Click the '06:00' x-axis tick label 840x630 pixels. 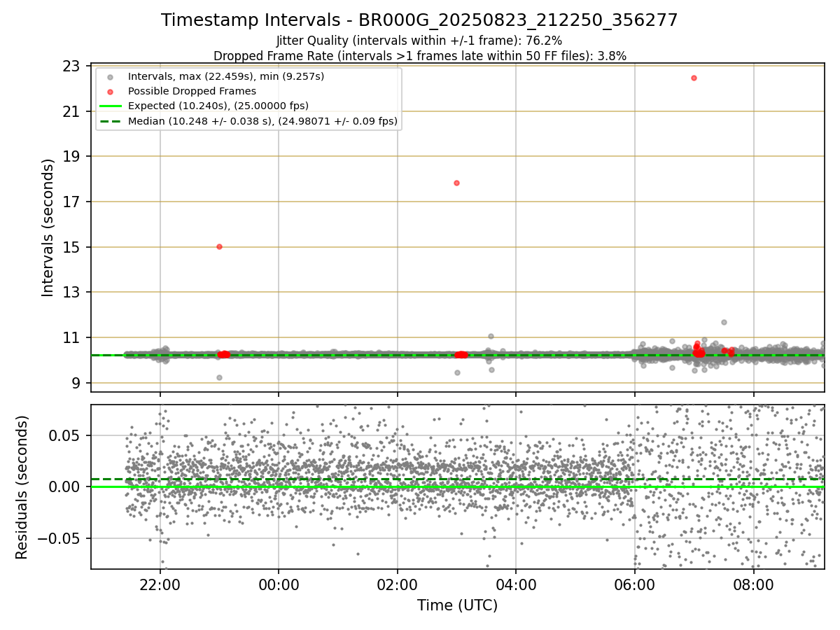point(635,586)
